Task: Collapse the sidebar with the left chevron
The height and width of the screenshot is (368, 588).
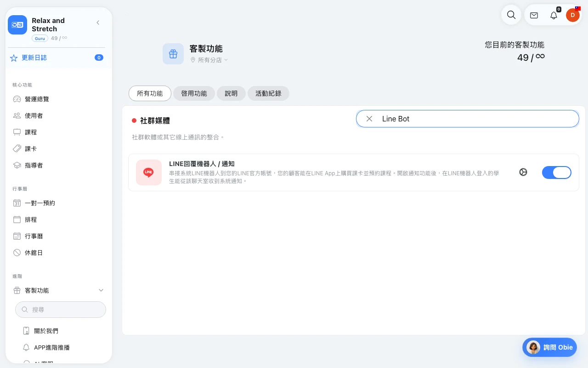Action: [98, 23]
